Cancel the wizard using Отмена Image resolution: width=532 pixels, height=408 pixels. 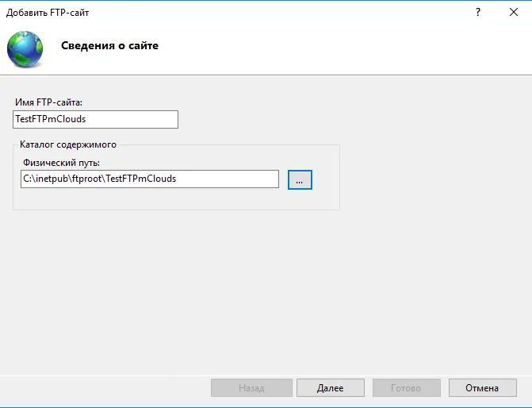[x=483, y=388]
